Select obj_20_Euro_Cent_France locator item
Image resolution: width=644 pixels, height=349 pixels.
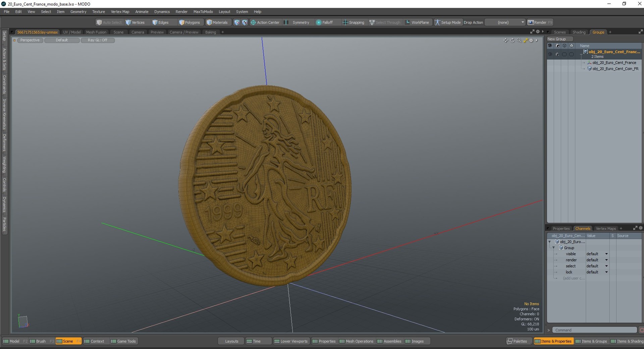click(614, 63)
